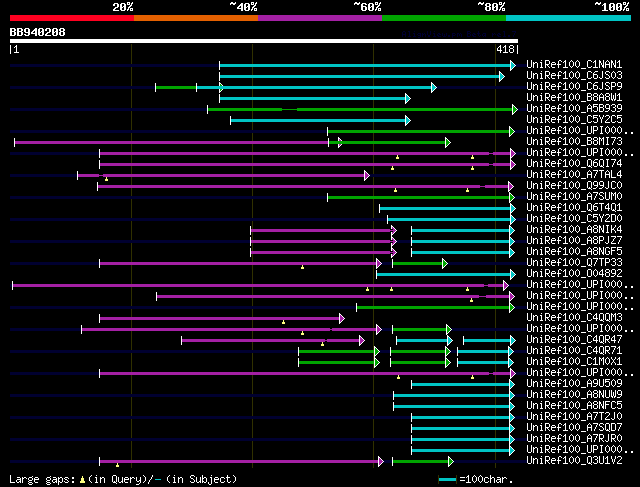Click the cyan alignment bar for C5Y2C5
The width and height of the screenshot is (640, 487).
coord(318,120)
